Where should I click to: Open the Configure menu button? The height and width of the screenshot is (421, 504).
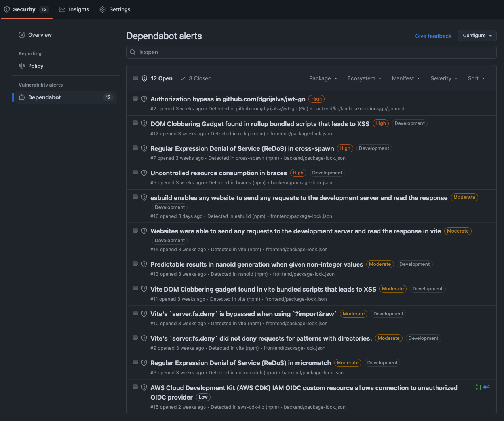pos(477,36)
